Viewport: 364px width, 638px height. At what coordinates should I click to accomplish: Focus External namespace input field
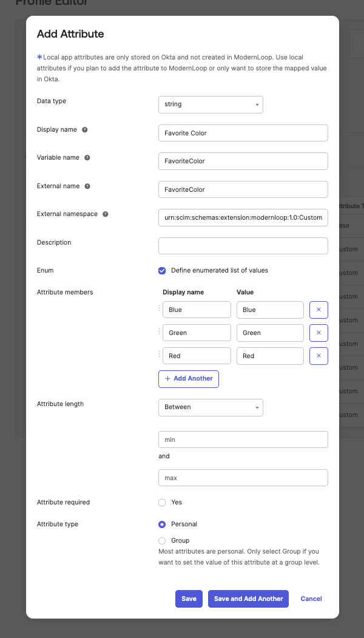coord(243,218)
